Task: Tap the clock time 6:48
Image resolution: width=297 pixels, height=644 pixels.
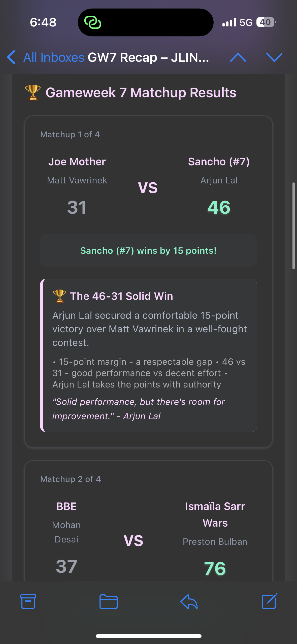Action: [43, 22]
